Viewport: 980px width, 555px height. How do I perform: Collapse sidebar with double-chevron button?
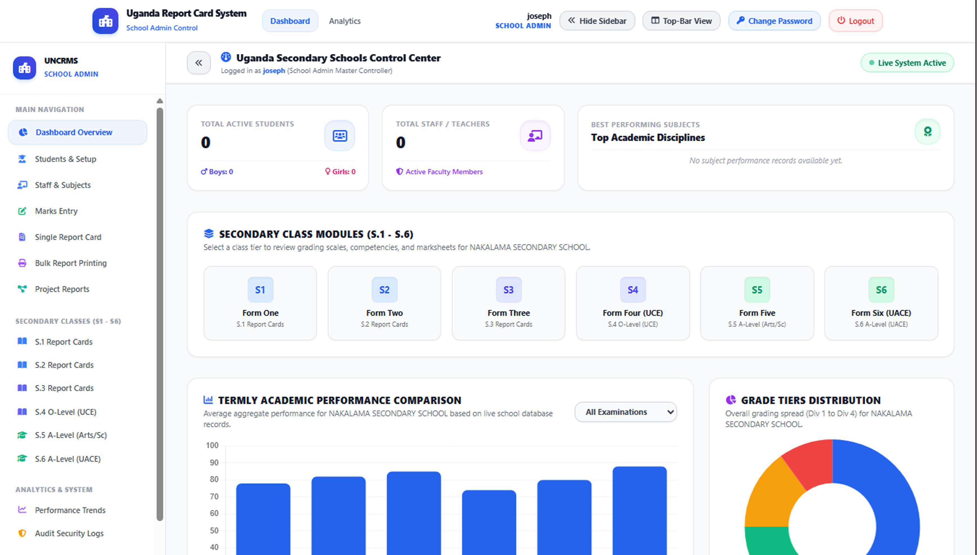[199, 63]
